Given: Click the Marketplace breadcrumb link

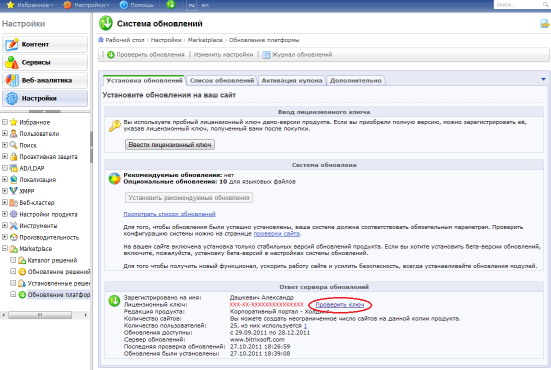Looking at the screenshot, I should tap(205, 40).
